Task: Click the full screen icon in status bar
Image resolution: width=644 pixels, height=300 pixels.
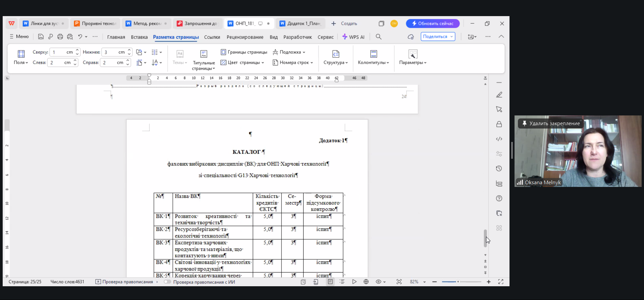Action: coord(500,282)
